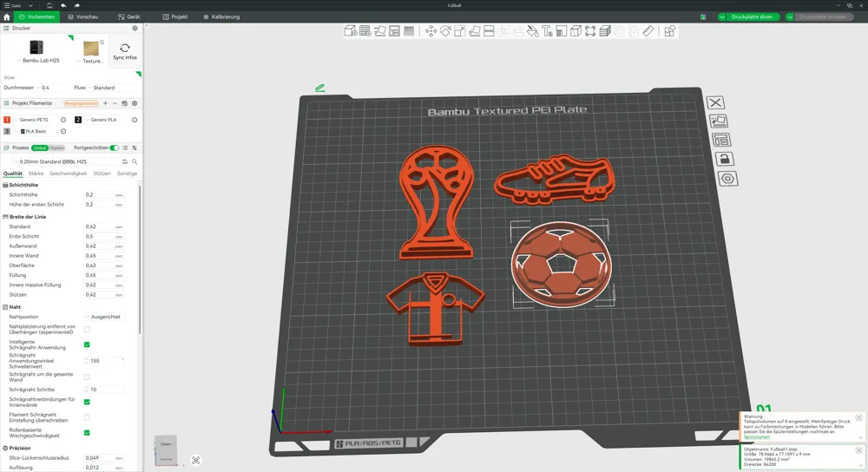Edit Generic PETG filament preset icon
Image resolution: width=868 pixels, height=472 pixels.
pos(63,120)
